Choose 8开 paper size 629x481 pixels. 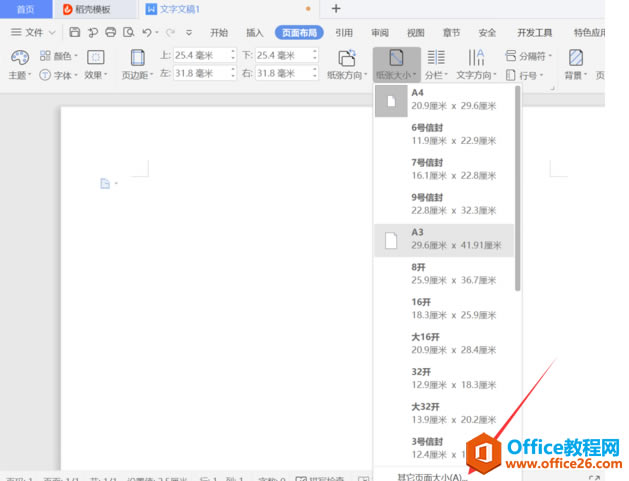pyautogui.click(x=444, y=274)
